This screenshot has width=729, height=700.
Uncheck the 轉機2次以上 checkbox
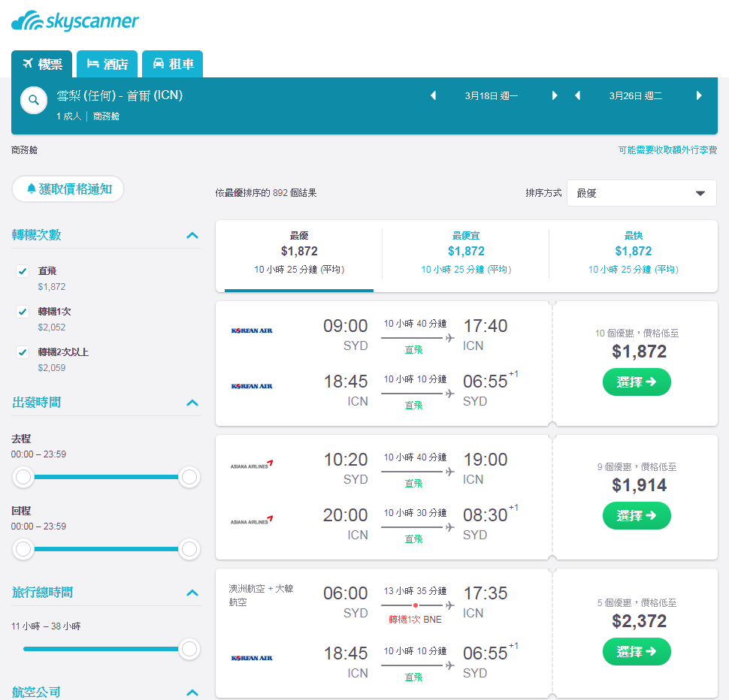coord(23,352)
